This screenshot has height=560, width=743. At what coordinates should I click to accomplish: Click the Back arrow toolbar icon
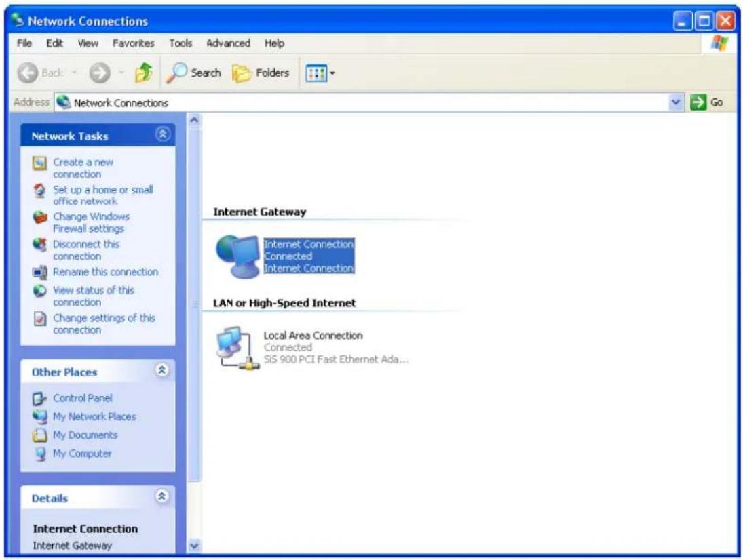coord(28,73)
